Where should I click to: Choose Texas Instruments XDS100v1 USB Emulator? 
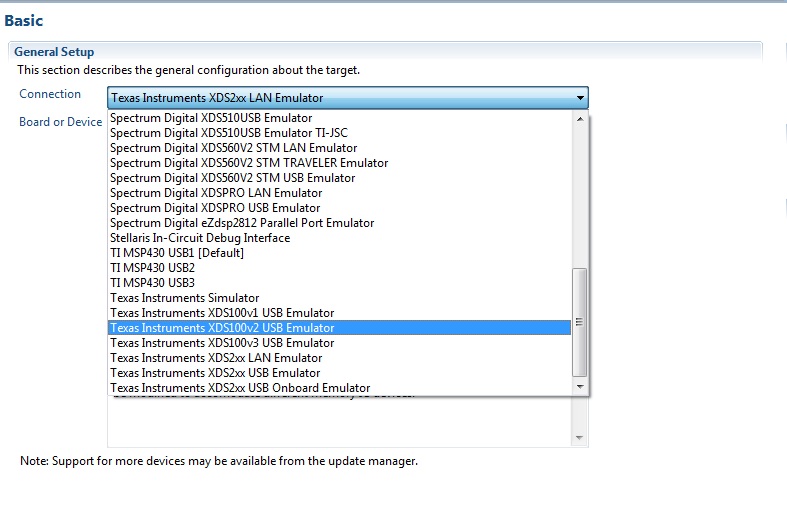[222, 313]
